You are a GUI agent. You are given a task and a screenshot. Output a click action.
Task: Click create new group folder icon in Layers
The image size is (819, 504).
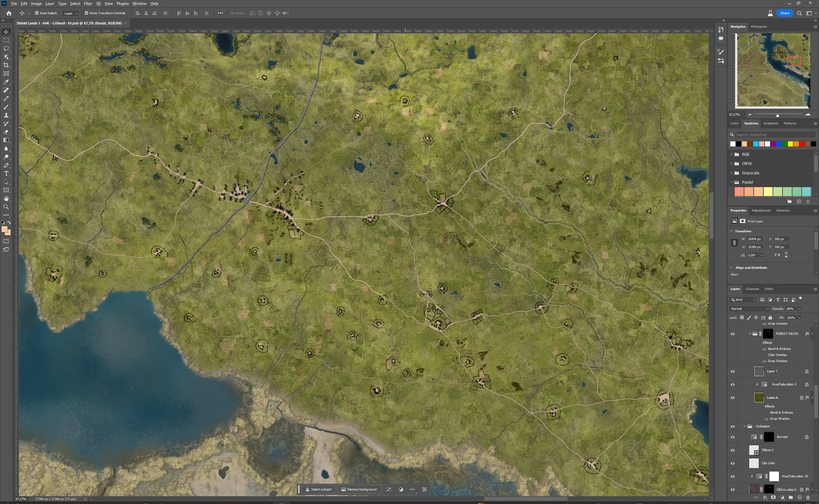pyautogui.click(x=791, y=498)
